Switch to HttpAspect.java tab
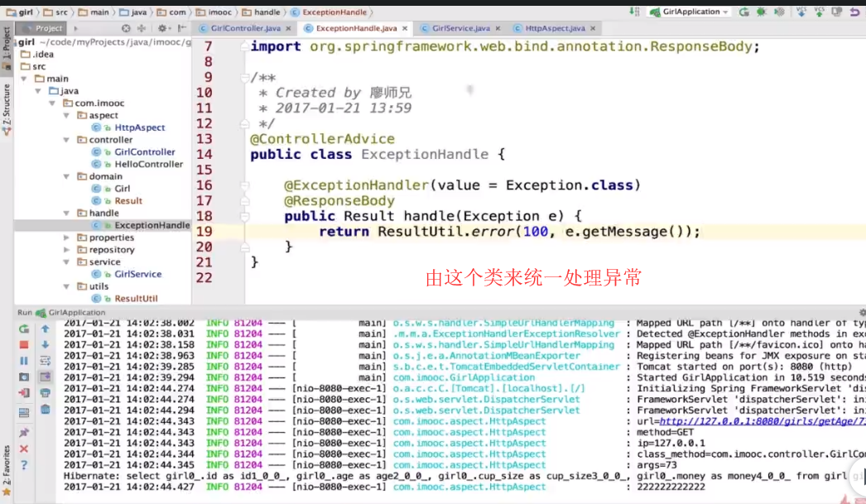This screenshot has width=866, height=504. point(555,28)
